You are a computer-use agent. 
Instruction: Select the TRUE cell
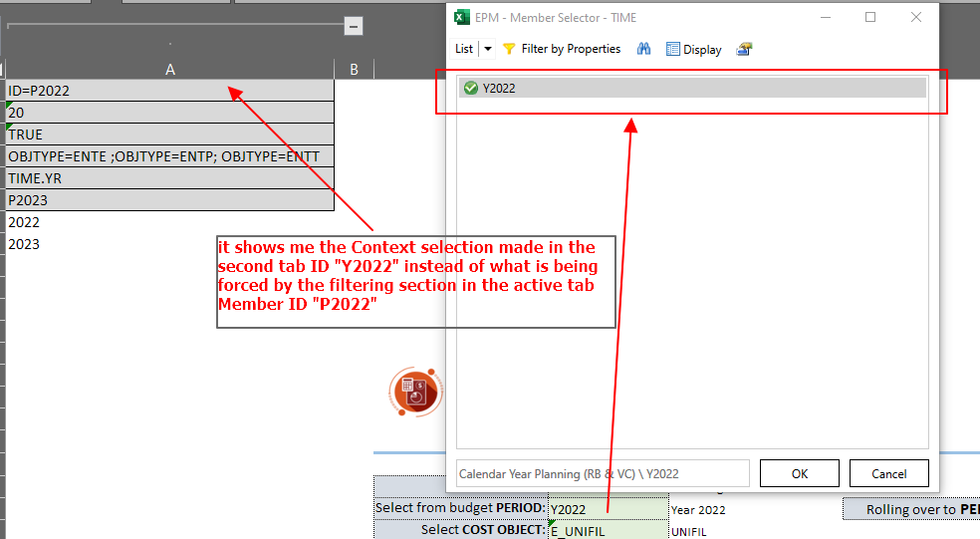tap(170, 135)
